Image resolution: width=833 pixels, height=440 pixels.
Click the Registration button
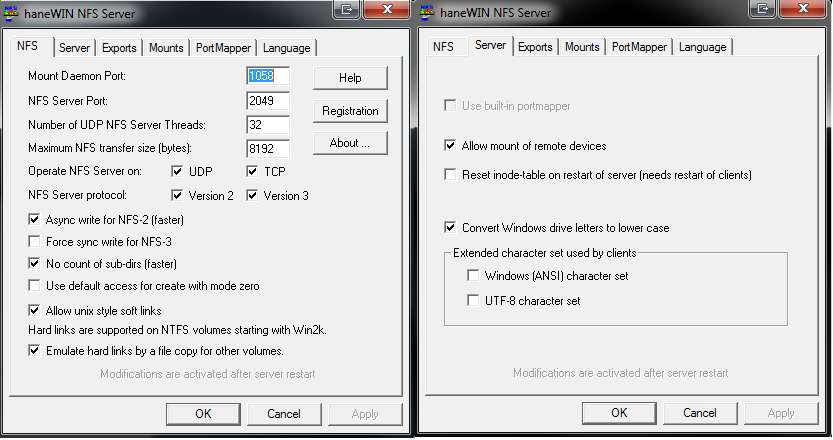(x=350, y=111)
